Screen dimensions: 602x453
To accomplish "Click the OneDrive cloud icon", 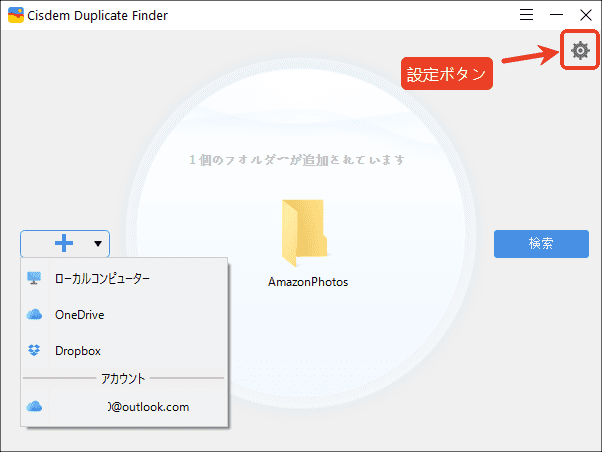I will pos(34,314).
